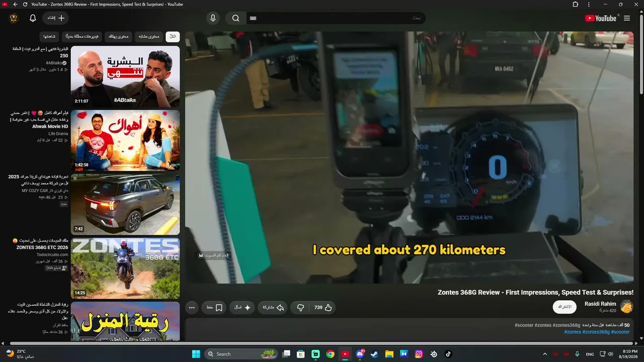This screenshot has width=644, height=362.
Task: Click the search magnifier button
Action: click(x=235, y=18)
